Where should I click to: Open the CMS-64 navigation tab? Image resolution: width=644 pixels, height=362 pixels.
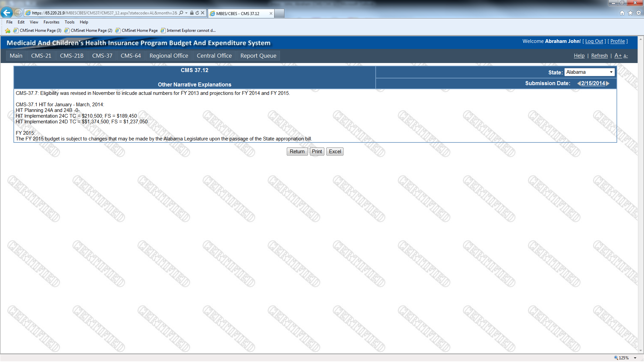click(x=130, y=56)
